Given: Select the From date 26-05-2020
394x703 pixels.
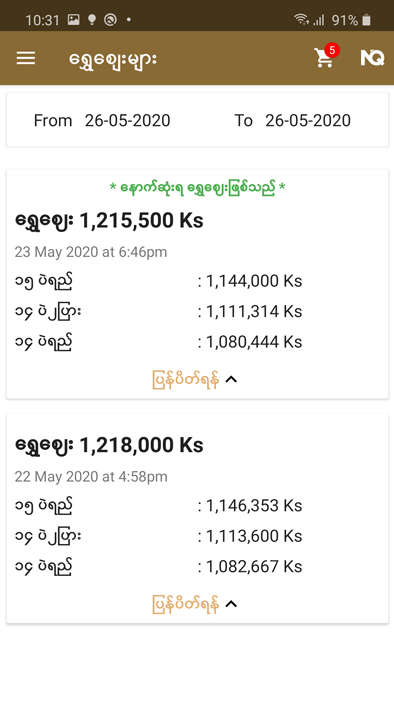Looking at the screenshot, I should (127, 120).
